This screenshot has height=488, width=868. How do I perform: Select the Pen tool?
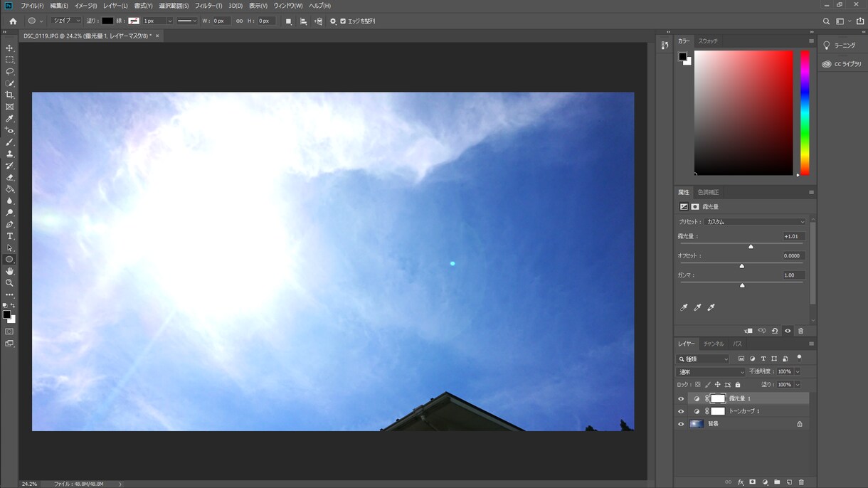point(10,224)
